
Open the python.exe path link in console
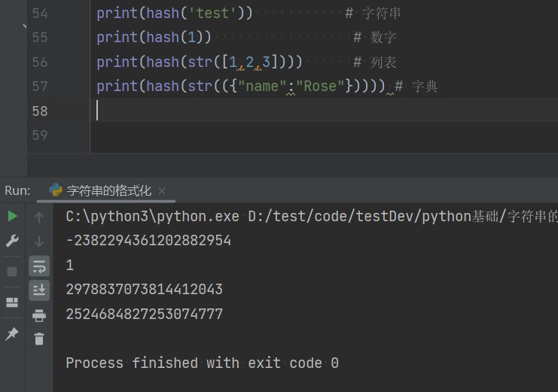(152, 217)
